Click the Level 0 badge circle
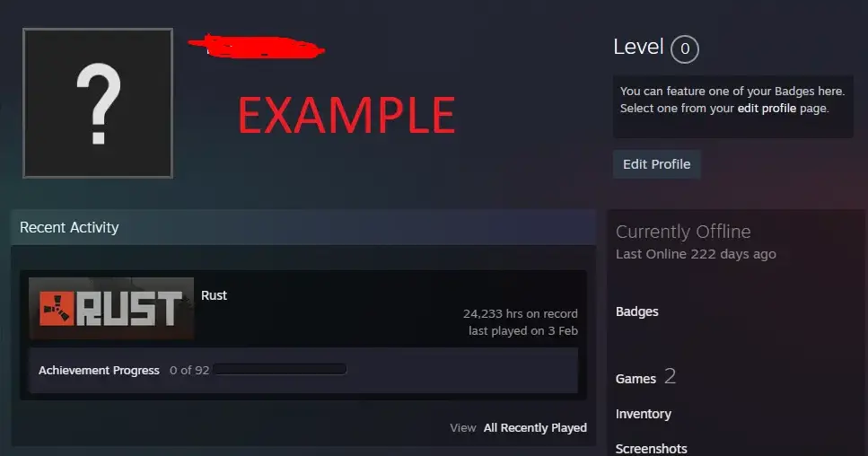 685,49
